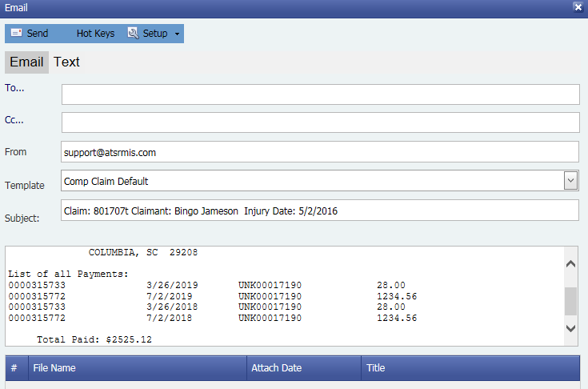Click the message body scrollbar thumb
Image resolution: width=588 pixels, height=389 pixels.
point(570,301)
